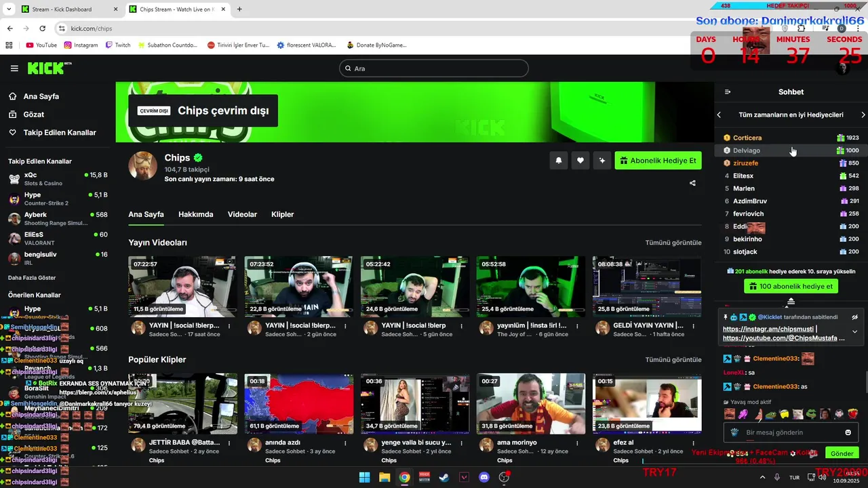Switch to the Hakkımda tab

[x=196, y=214]
